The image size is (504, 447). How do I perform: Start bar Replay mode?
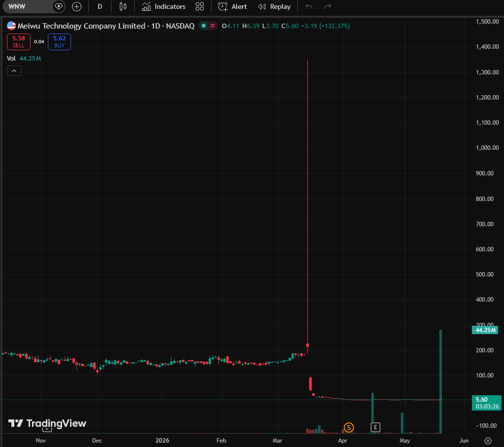[x=274, y=6]
